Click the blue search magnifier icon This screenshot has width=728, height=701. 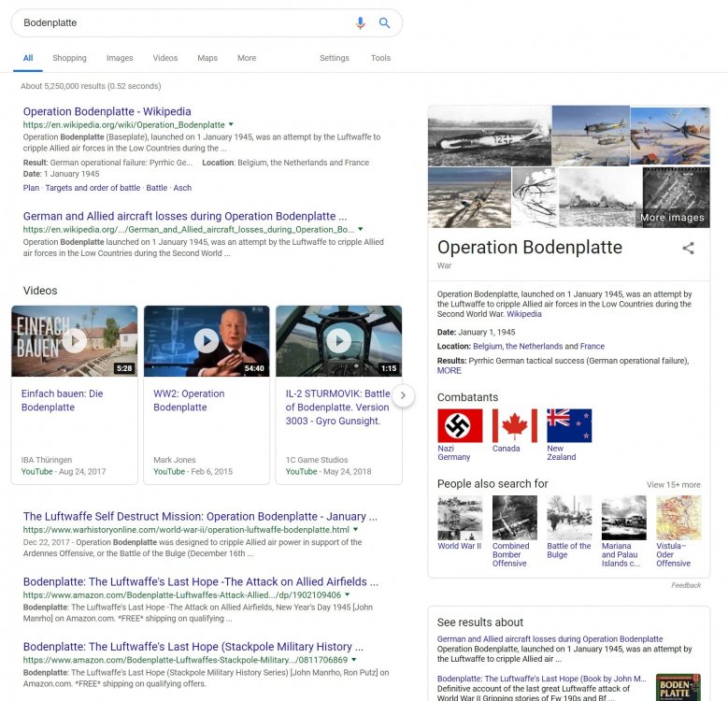384,22
